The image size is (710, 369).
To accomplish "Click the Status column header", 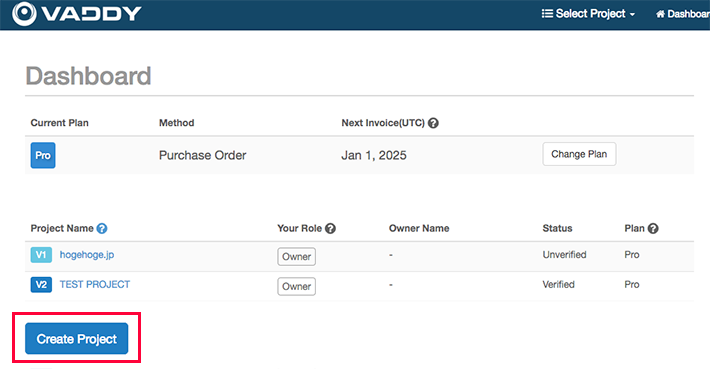I will [x=557, y=229].
